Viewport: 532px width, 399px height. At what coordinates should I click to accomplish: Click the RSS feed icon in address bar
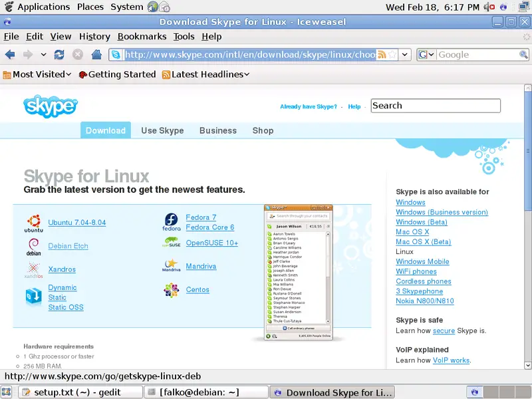pos(382,55)
